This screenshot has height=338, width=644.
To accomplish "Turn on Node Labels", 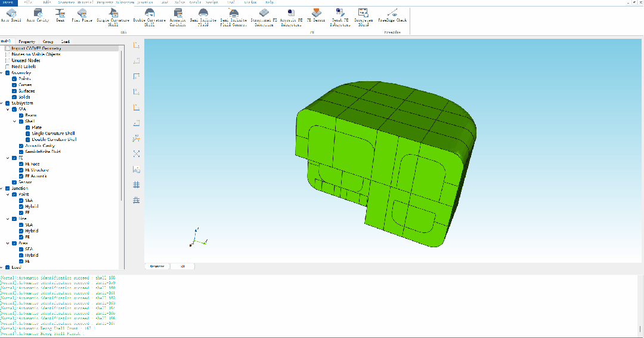I will point(7,67).
